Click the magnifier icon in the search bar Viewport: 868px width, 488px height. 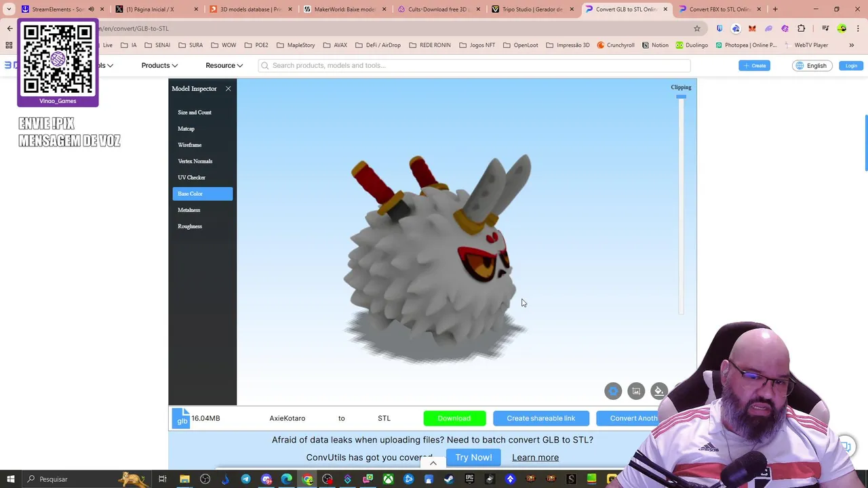point(265,66)
